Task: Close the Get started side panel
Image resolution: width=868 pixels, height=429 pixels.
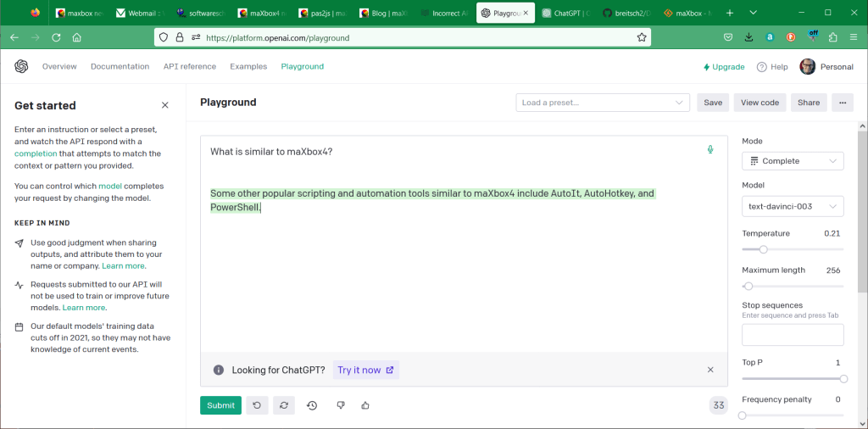Action: point(165,106)
